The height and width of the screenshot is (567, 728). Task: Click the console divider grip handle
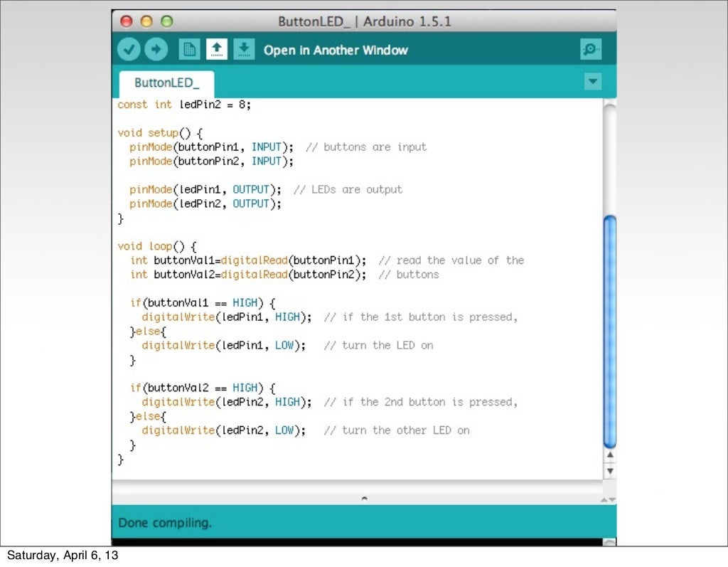(x=364, y=498)
